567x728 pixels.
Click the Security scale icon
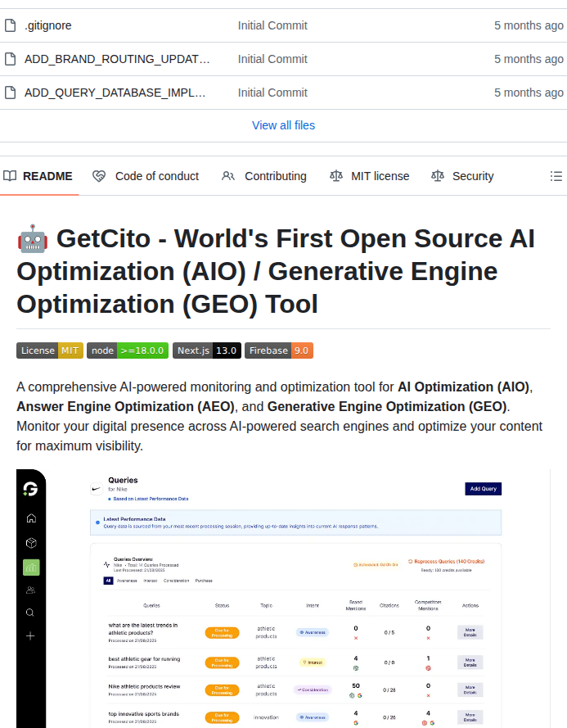tap(438, 175)
